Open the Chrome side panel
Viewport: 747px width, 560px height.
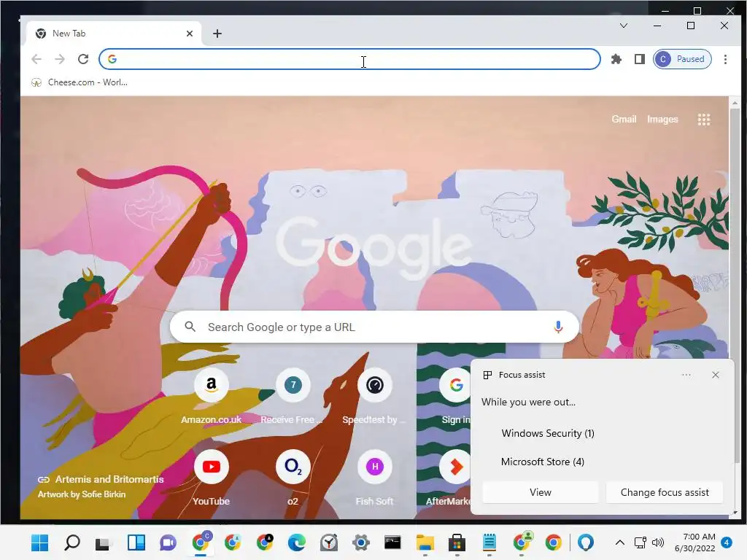[x=639, y=59]
